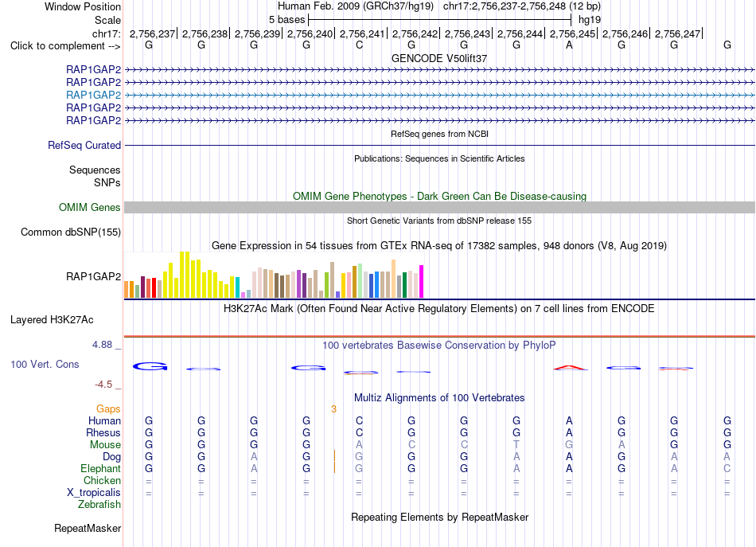Click the Dog species label
Screen dimensions: 756x547
[x=111, y=457]
